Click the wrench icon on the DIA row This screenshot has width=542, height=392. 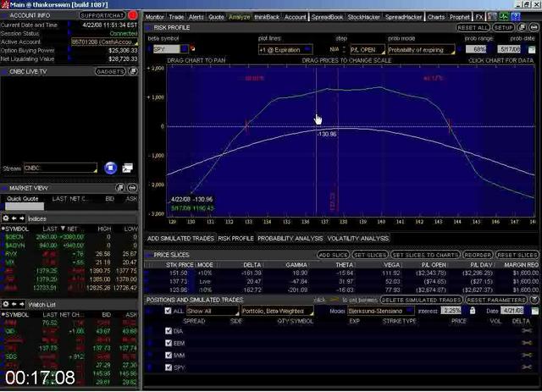click(x=527, y=331)
